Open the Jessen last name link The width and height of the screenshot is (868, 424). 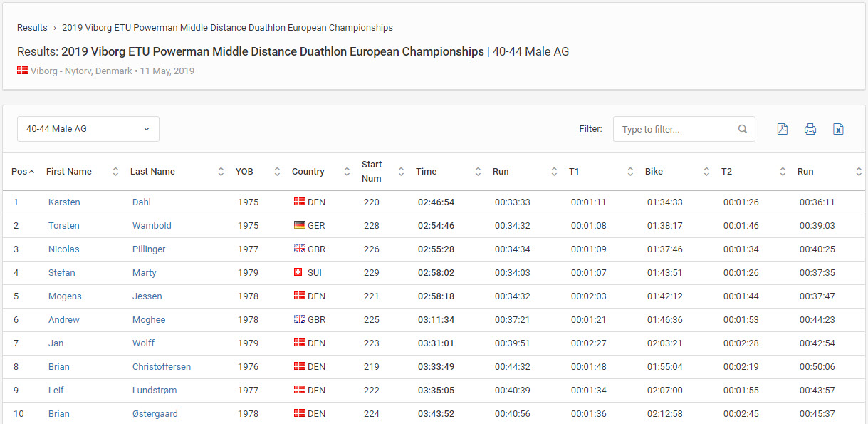point(147,296)
